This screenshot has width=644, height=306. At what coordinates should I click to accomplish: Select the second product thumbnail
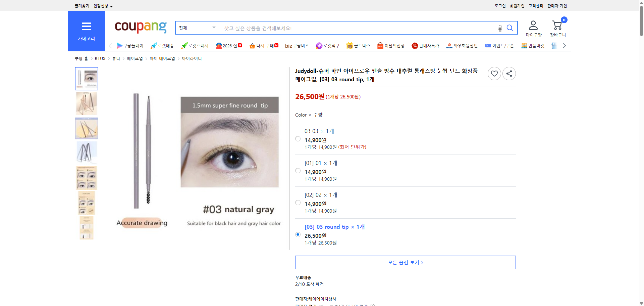[86, 103]
